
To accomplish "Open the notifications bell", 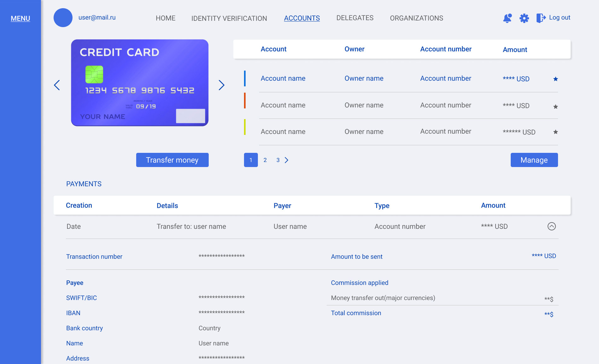I will [x=507, y=19].
